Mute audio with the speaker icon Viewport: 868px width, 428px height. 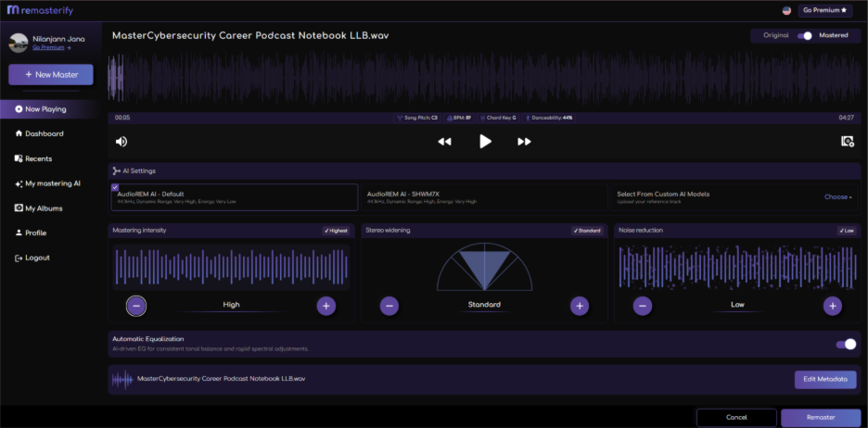click(x=121, y=142)
